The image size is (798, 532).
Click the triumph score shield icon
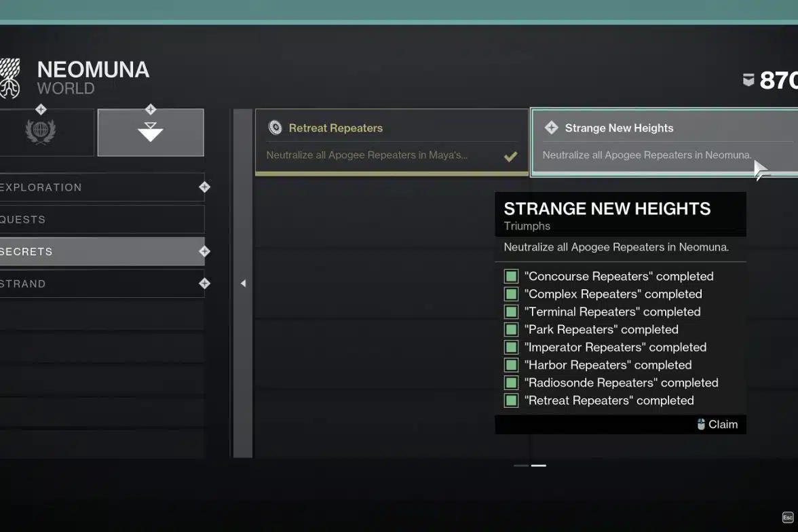pos(748,80)
